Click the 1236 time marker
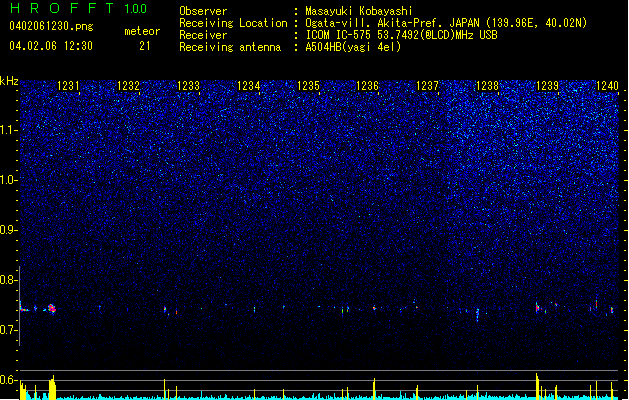This screenshot has width=629, height=400. [x=367, y=86]
